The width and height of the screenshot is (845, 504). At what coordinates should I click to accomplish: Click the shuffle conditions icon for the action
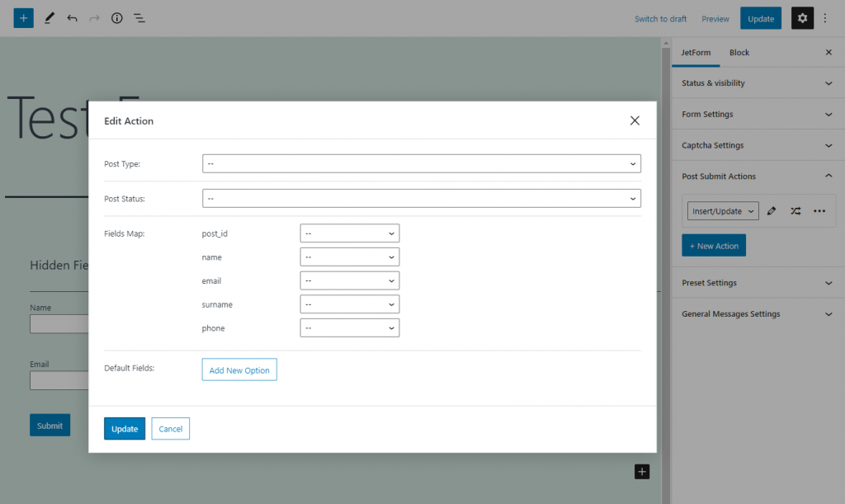(795, 211)
